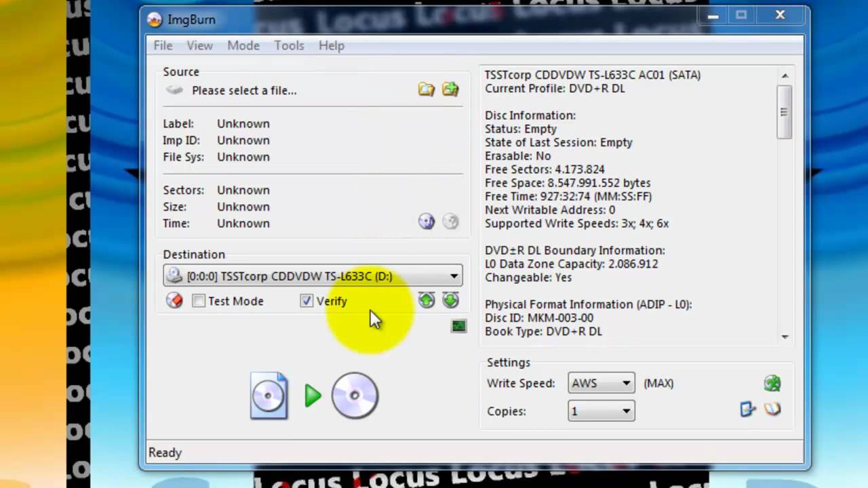The height and width of the screenshot is (488, 868).
Task: Click the Copies settings page icon
Action: 747,409
